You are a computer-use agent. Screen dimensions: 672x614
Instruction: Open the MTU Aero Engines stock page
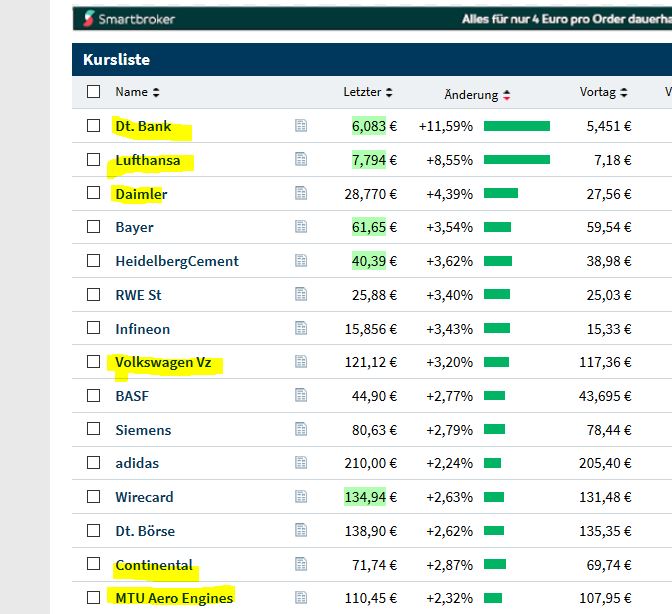pyautogui.click(x=174, y=598)
